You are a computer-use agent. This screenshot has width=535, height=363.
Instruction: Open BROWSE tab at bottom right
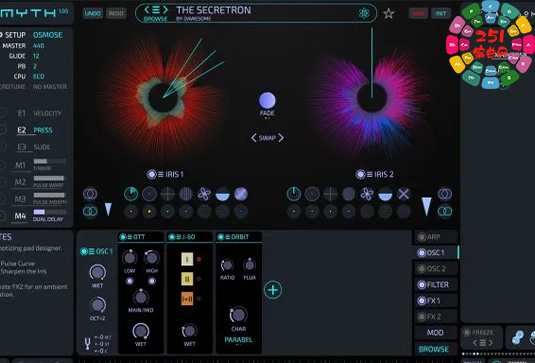[x=434, y=349]
